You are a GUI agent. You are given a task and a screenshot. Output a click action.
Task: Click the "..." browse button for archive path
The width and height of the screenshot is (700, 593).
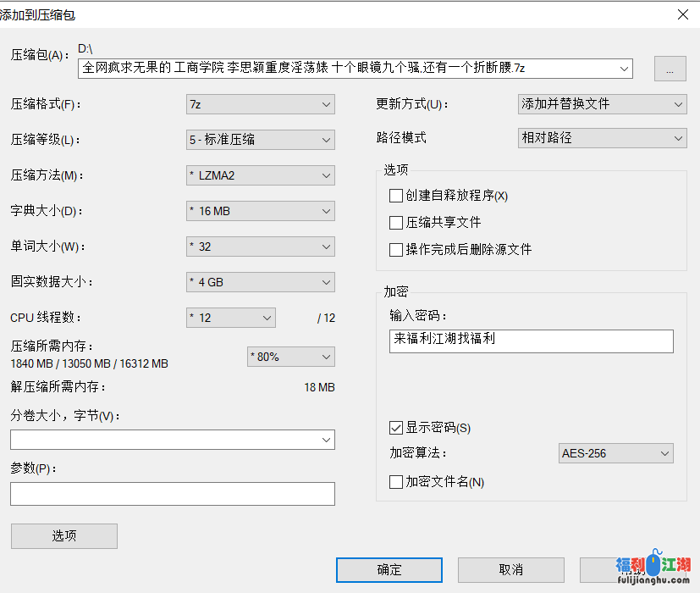tap(670, 69)
